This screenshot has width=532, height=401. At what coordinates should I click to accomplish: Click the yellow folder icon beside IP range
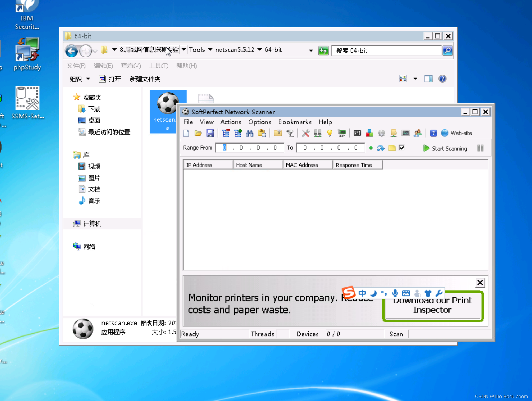[392, 148]
